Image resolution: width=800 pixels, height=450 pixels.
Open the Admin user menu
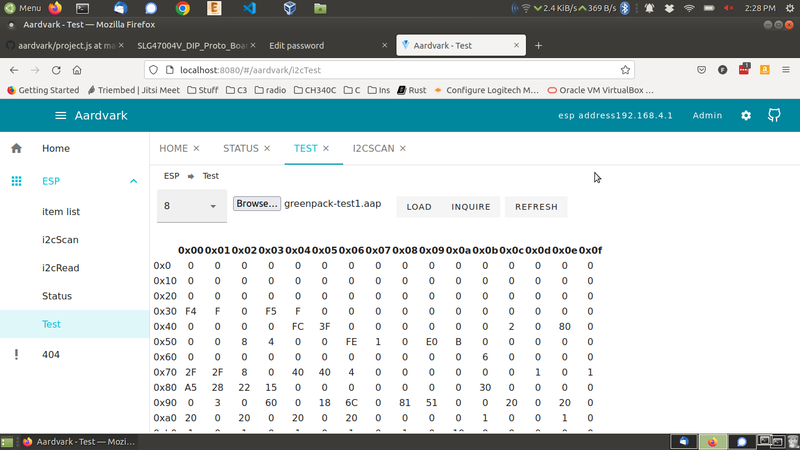[x=707, y=116]
